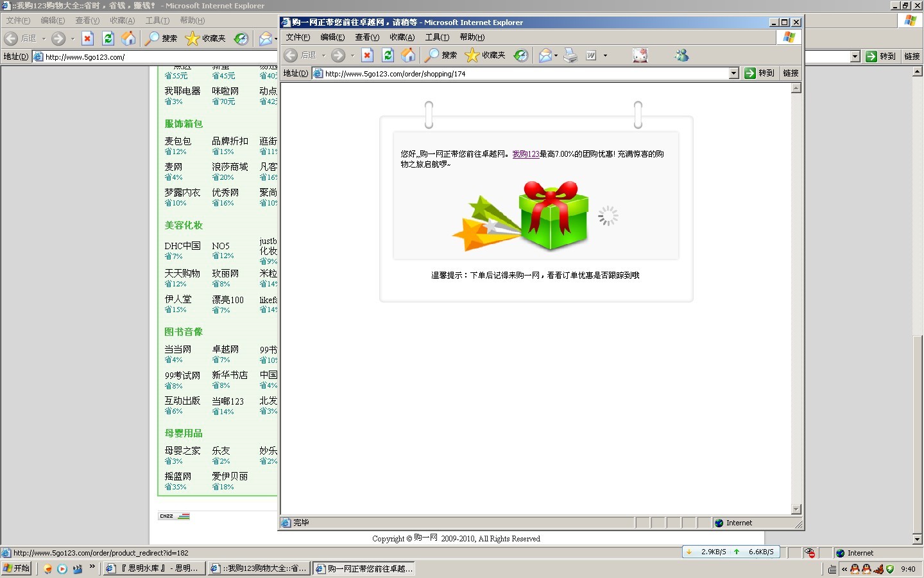Click 收藏夹 favorites in the background window toolbar
The height and width of the screenshot is (578, 924).
point(205,39)
